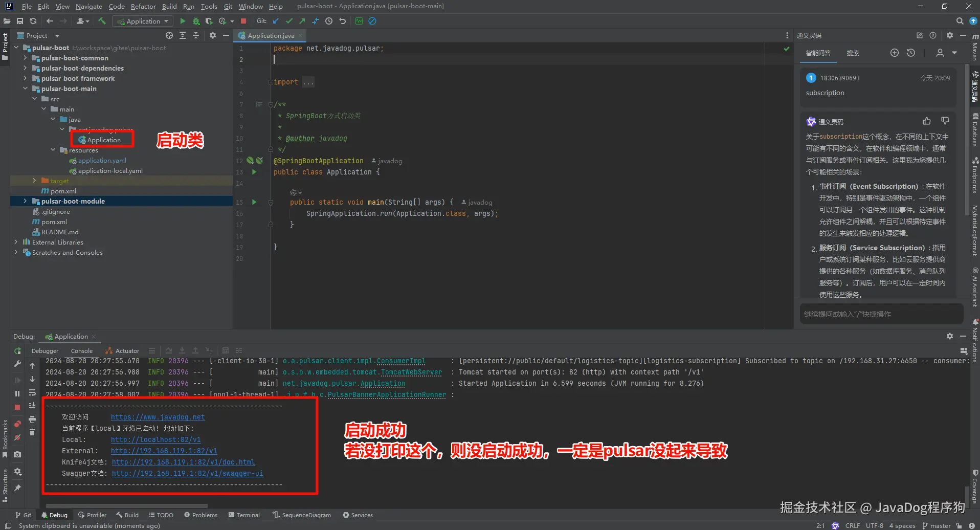
Task: Select application-local.yaml in the Project tree
Action: [110, 171]
